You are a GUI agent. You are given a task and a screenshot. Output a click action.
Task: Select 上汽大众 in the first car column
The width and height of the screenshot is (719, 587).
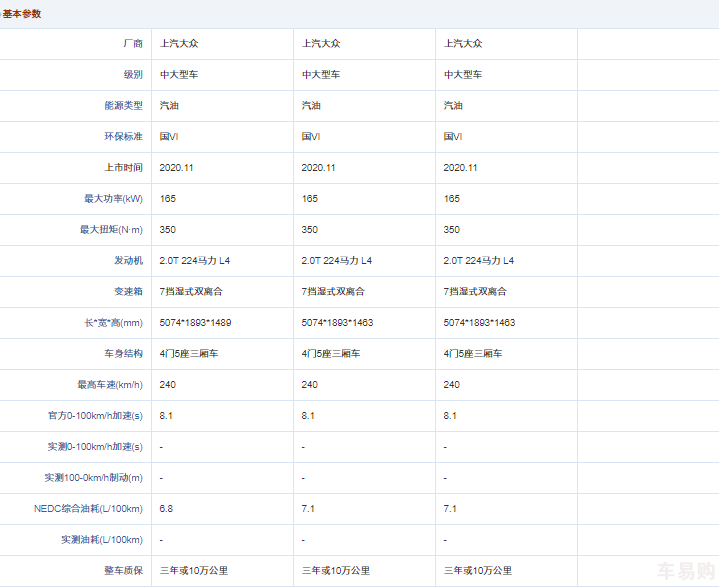[x=179, y=44]
